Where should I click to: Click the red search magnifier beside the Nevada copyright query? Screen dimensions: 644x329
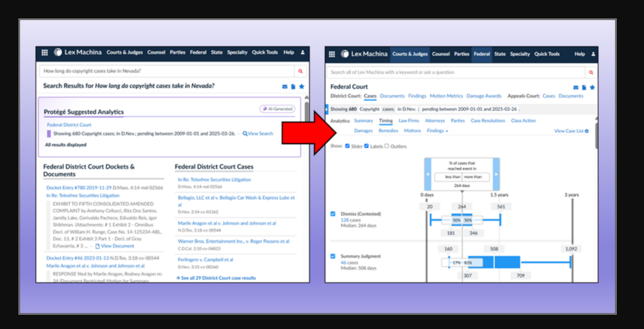pyautogui.click(x=301, y=71)
